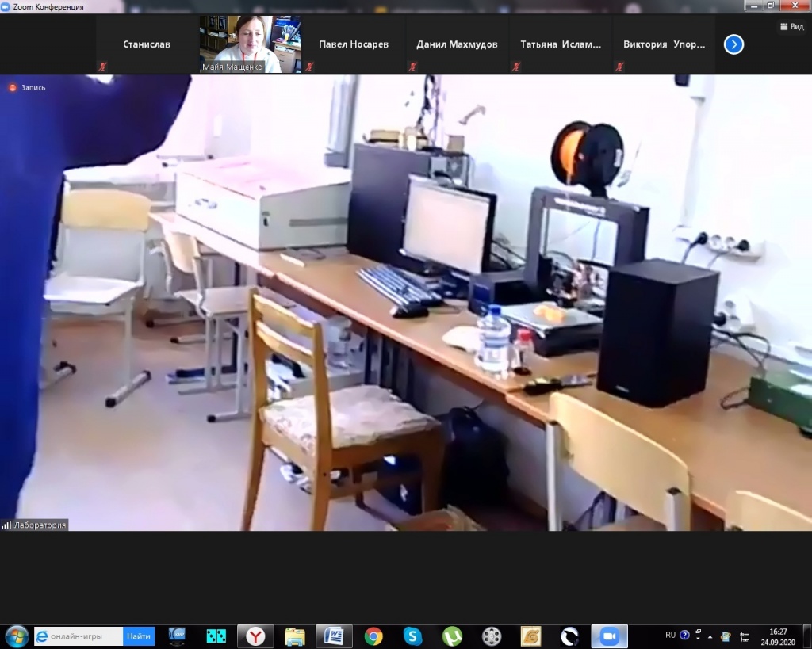Open uTorrent from the taskbar
The height and width of the screenshot is (649, 812).
(x=452, y=636)
